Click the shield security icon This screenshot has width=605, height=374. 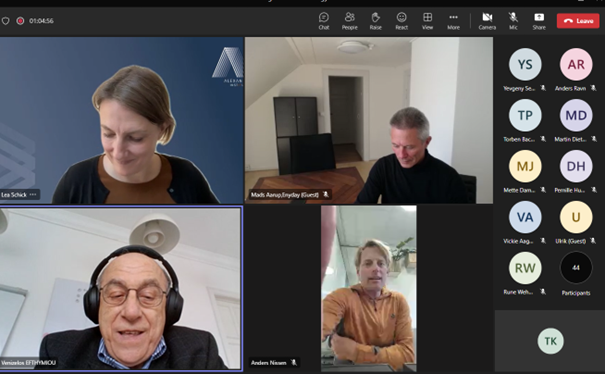(5, 21)
